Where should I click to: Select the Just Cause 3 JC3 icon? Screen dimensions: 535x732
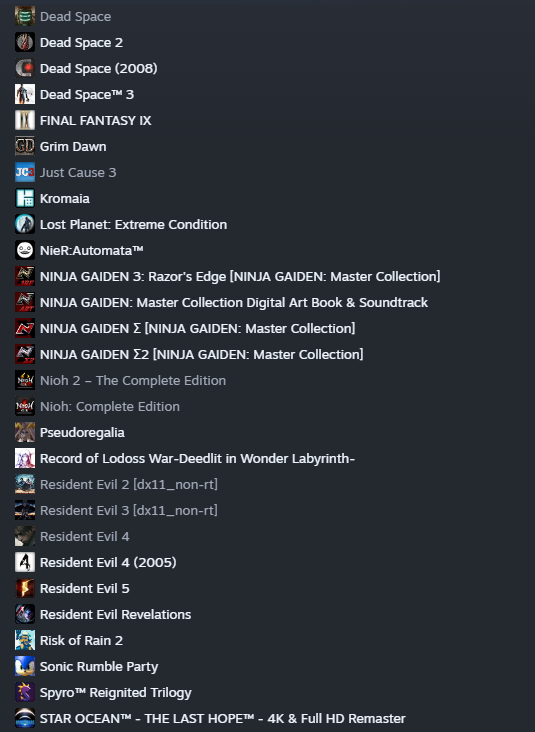[25, 172]
